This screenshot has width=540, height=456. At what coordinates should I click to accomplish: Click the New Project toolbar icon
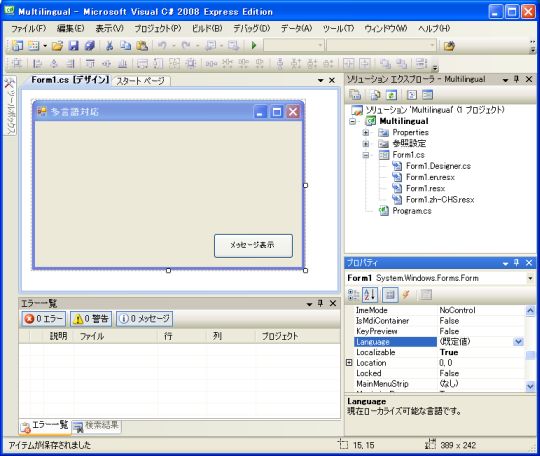[x=17, y=45]
